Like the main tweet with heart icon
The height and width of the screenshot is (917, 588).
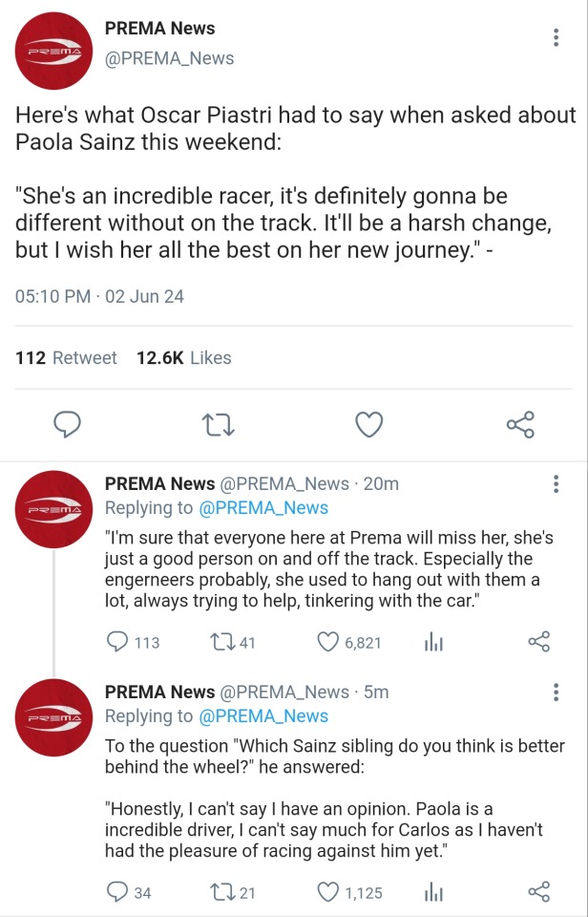point(369,424)
